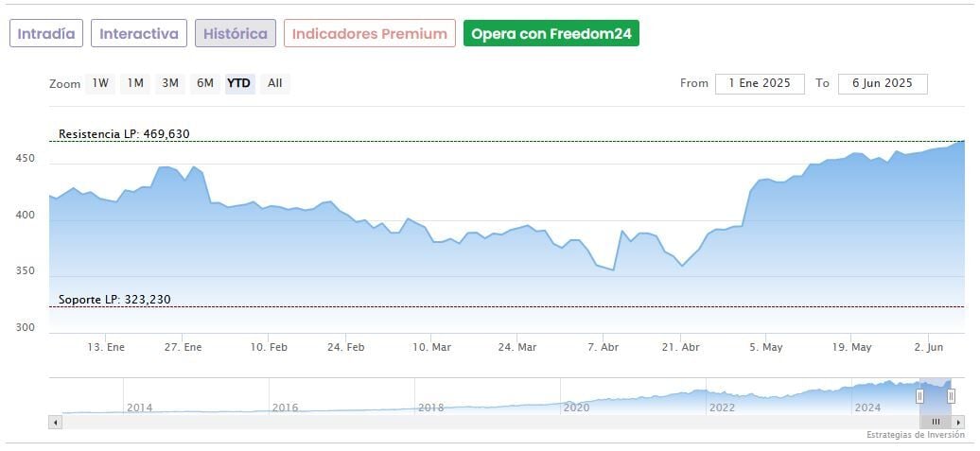
Task: Show All historical data range
Action: pyautogui.click(x=274, y=83)
